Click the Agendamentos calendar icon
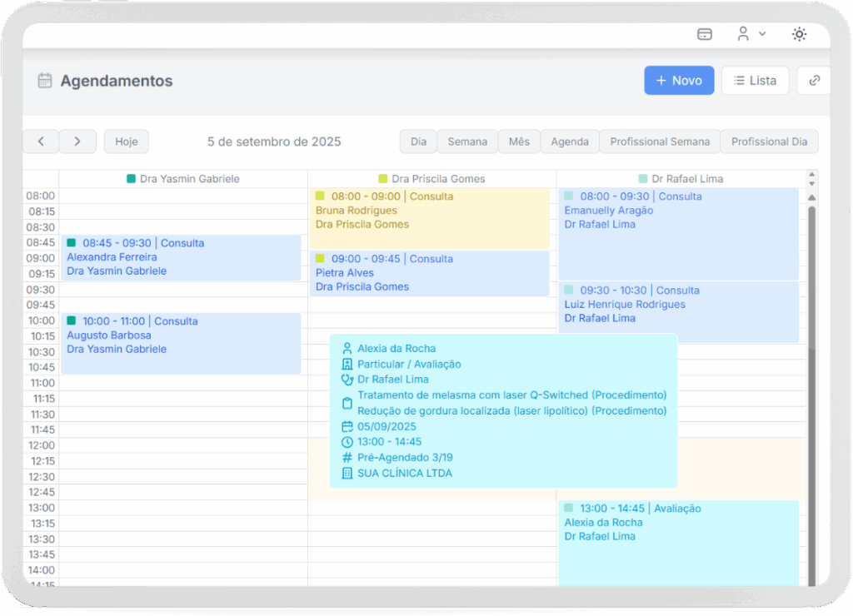Image resolution: width=853 pixels, height=616 pixels. pyautogui.click(x=45, y=81)
